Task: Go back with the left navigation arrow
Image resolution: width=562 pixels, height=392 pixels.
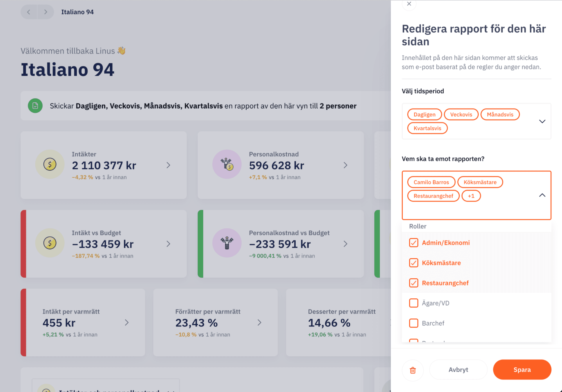Action: [x=29, y=12]
